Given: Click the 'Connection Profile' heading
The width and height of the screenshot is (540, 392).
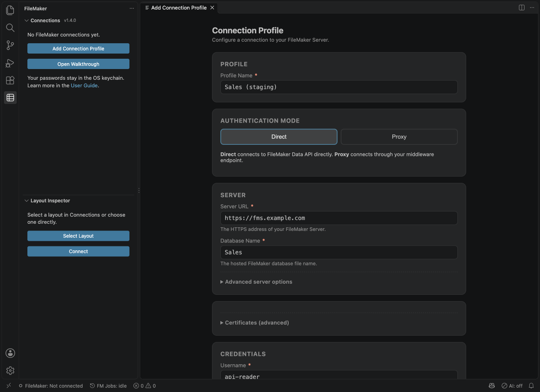Looking at the screenshot, I should pyautogui.click(x=247, y=31).
